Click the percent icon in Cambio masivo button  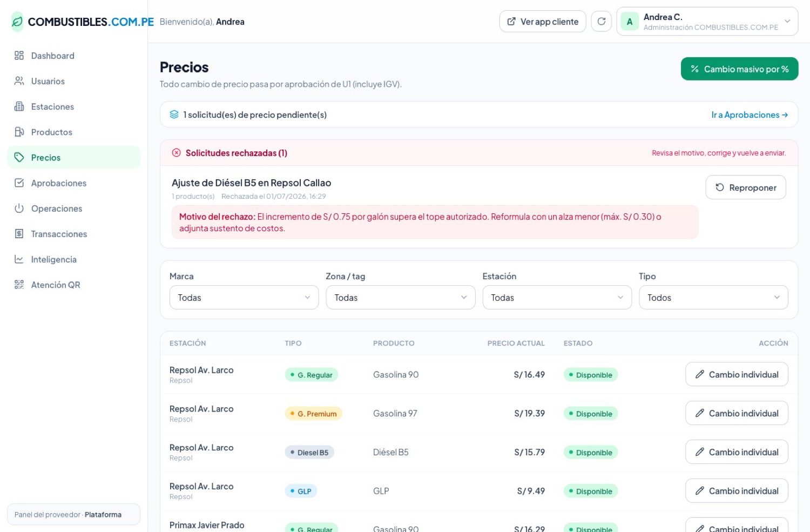tap(694, 69)
